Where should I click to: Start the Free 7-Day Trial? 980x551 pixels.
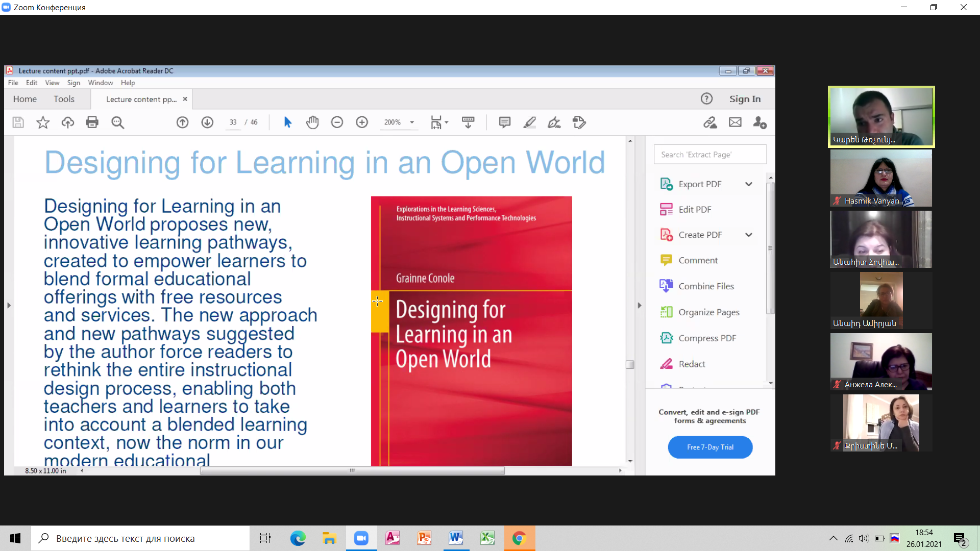(x=710, y=447)
